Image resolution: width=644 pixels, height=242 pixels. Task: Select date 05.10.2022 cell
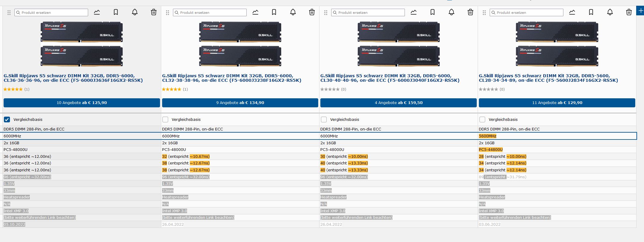pyautogui.click(x=14, y=225)
